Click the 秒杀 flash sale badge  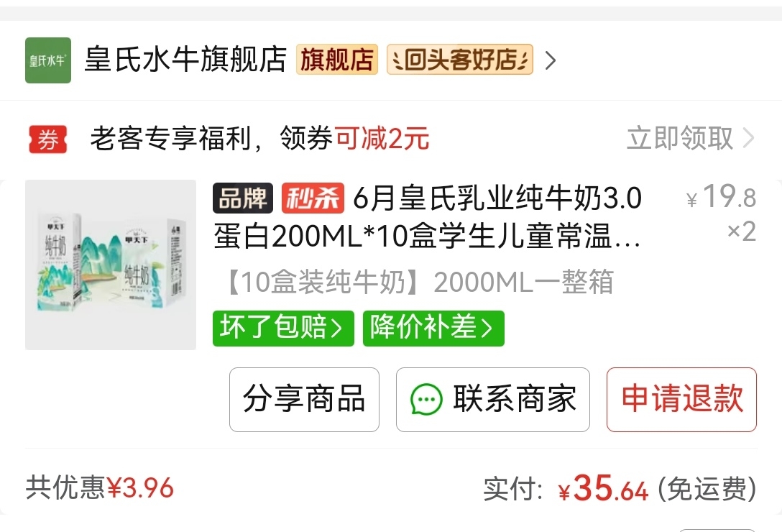(313, 198)
